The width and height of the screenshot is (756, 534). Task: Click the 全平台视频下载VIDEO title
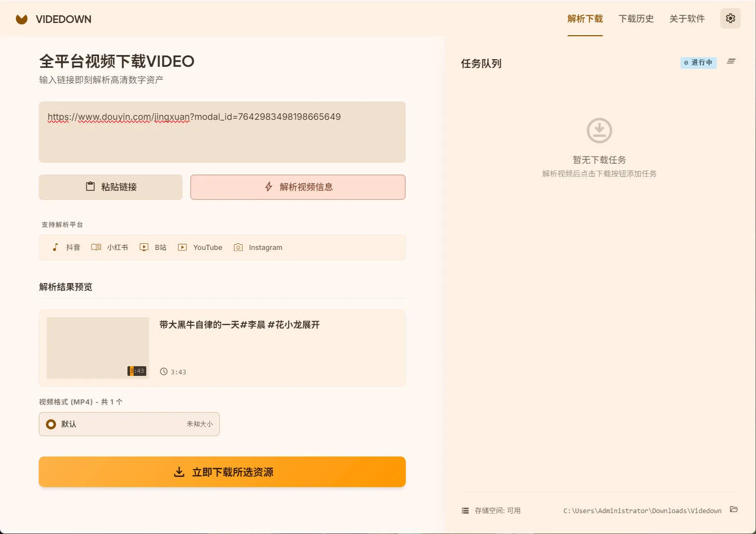click(x=117, y=61)
